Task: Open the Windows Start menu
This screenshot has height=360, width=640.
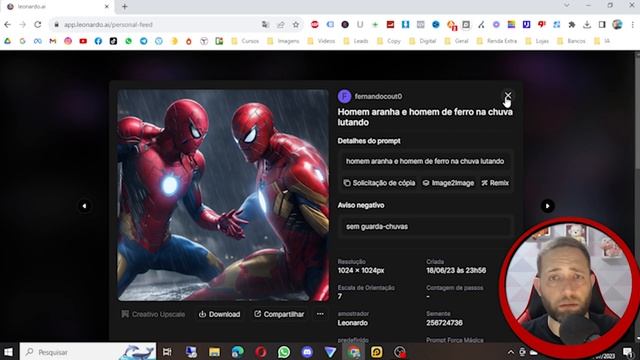Action: [8, 352]
